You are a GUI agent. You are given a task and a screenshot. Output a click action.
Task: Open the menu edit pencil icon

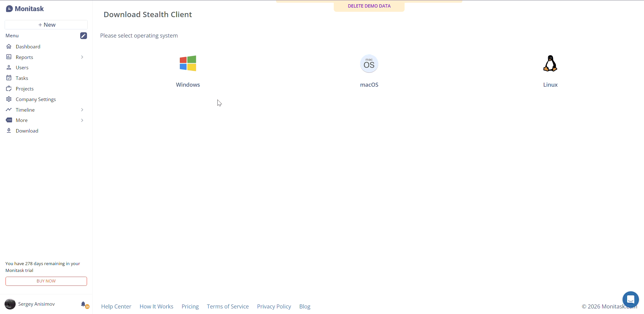click(x=83, y=36)
